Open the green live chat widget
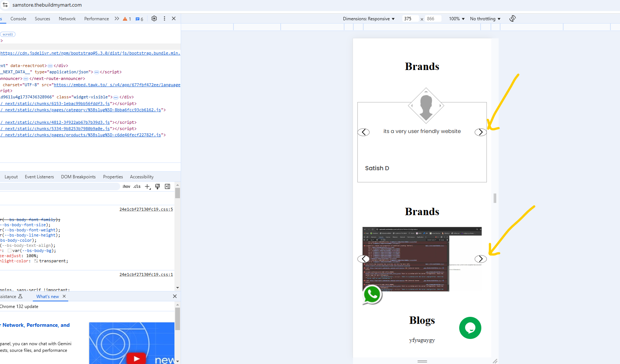 470,328
